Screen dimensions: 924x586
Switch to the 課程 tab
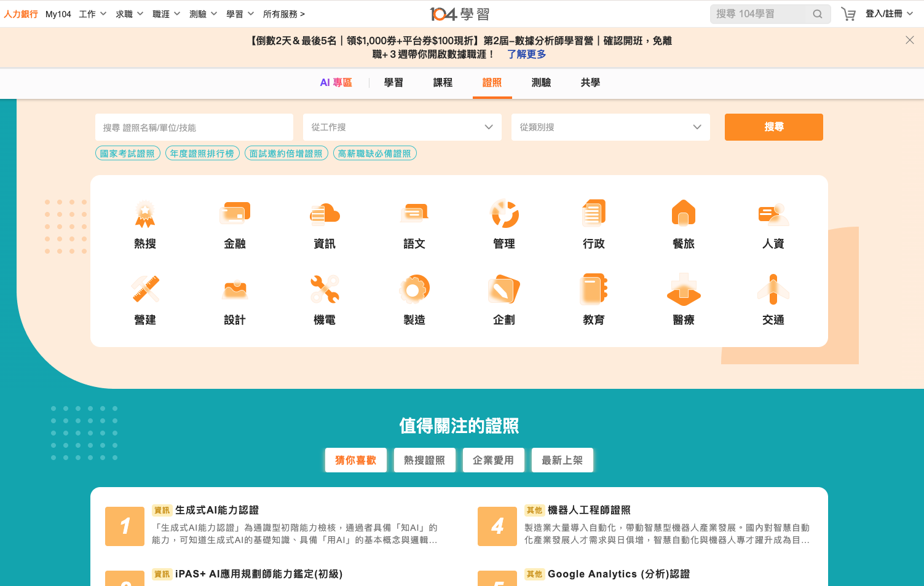click(443, 82)
